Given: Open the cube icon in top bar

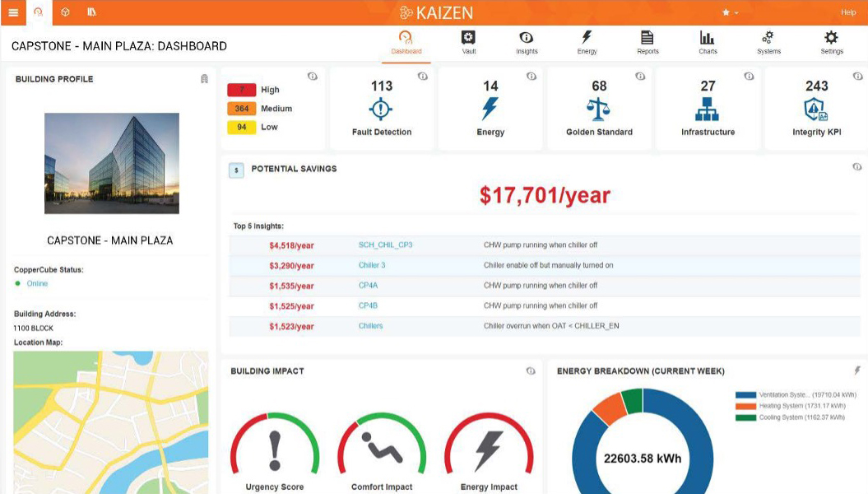Looking at the screenshot, I should (65, 12).
